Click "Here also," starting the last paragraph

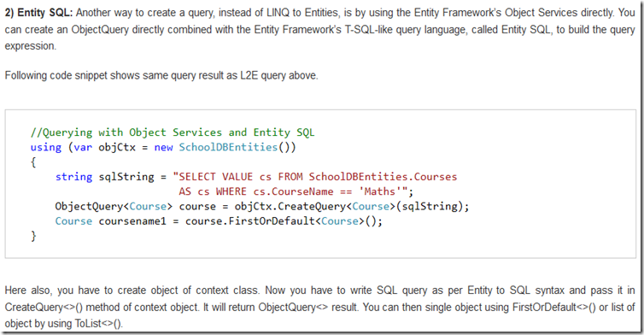coord(28,291)
